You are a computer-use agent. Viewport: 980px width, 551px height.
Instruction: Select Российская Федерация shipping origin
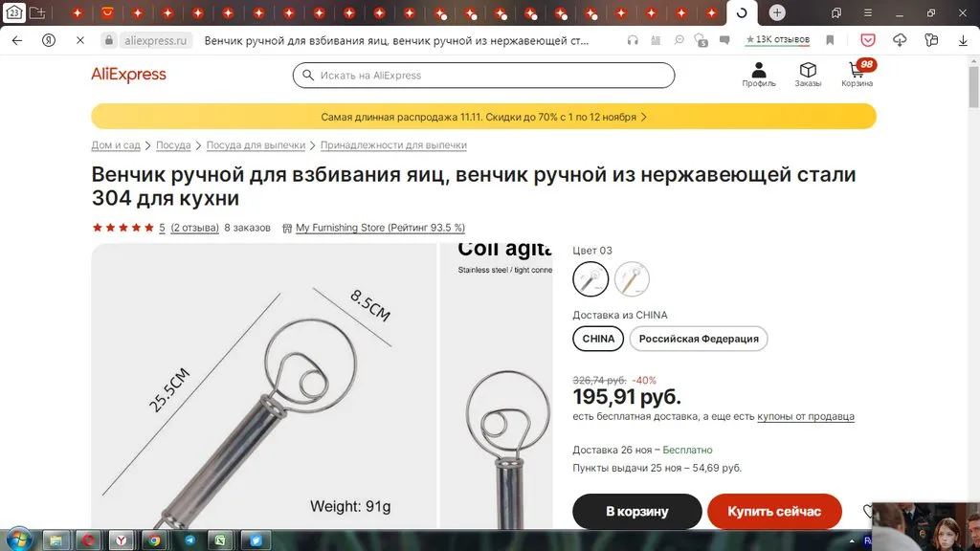point(698,339)
